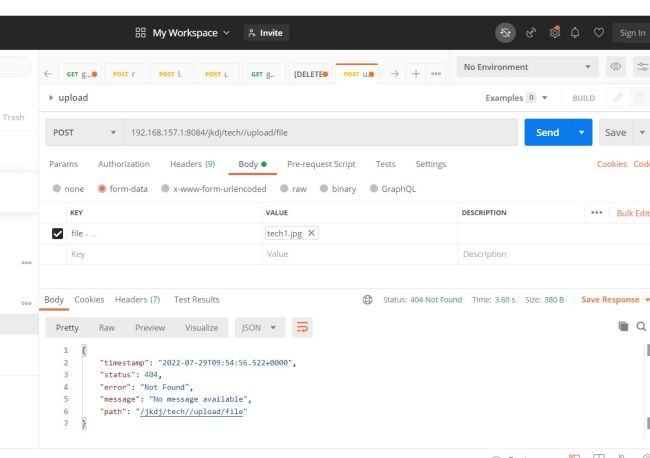Click the network globe icon in response

pyautogui.click(x=367, y=300)
